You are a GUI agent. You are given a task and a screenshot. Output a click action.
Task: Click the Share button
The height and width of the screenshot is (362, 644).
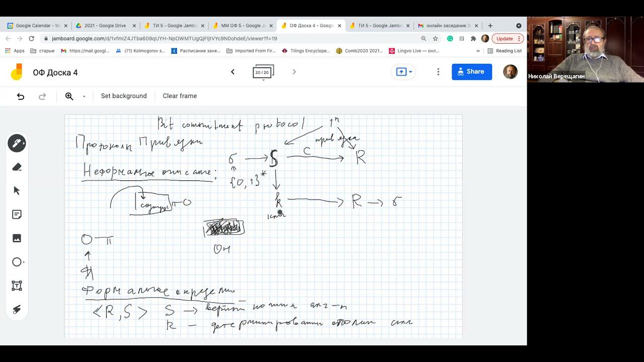(472, 72)
